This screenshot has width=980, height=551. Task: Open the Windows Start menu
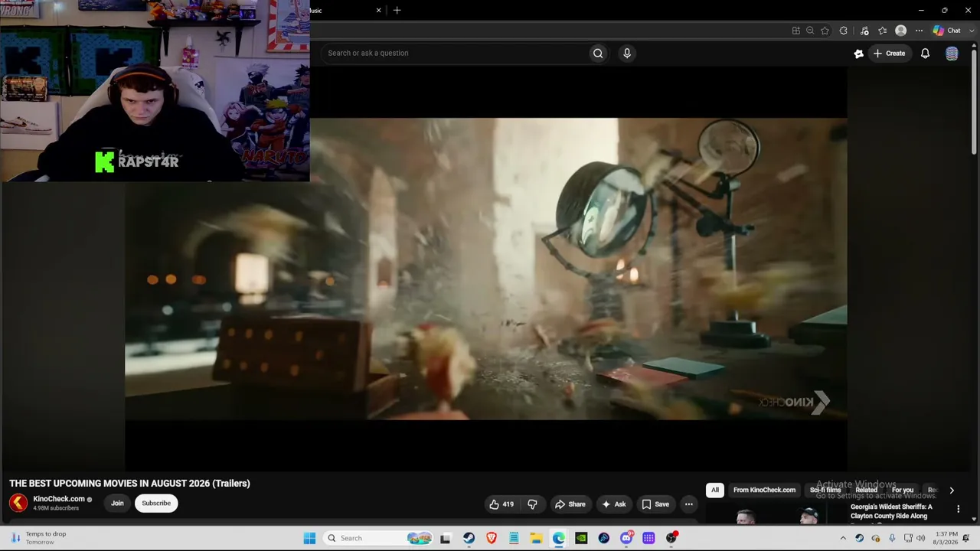(x=309, y=538)
